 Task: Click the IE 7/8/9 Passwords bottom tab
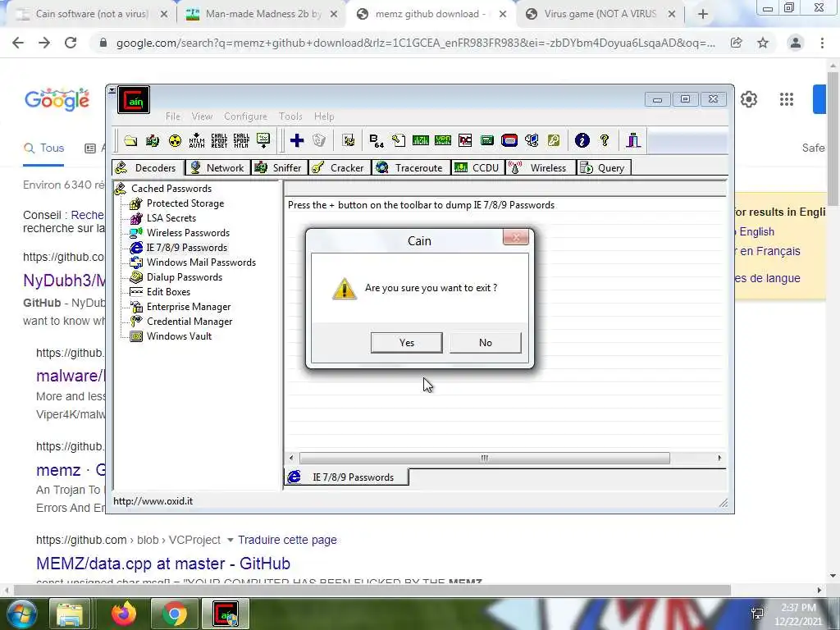[346, 477]
